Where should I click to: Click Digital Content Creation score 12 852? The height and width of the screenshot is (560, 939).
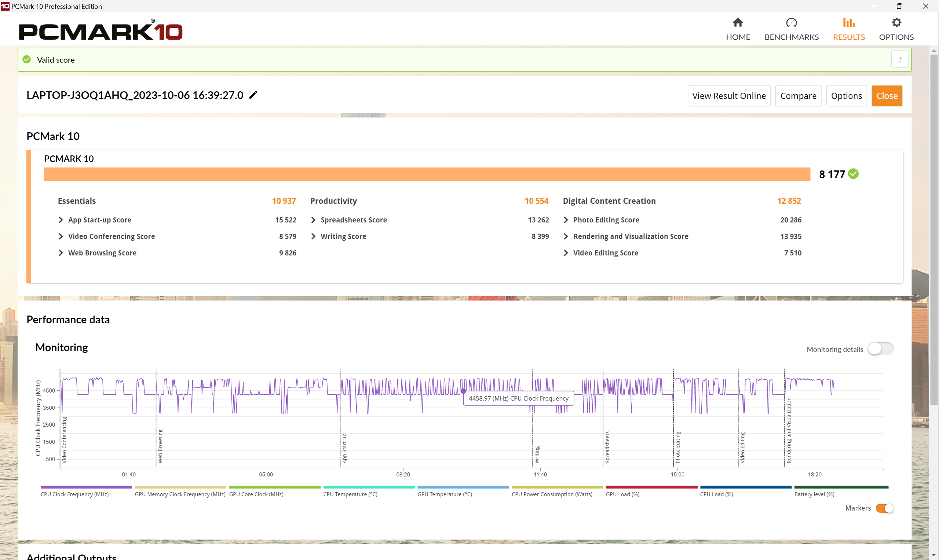pyautogui.click(x=789, y=201)
